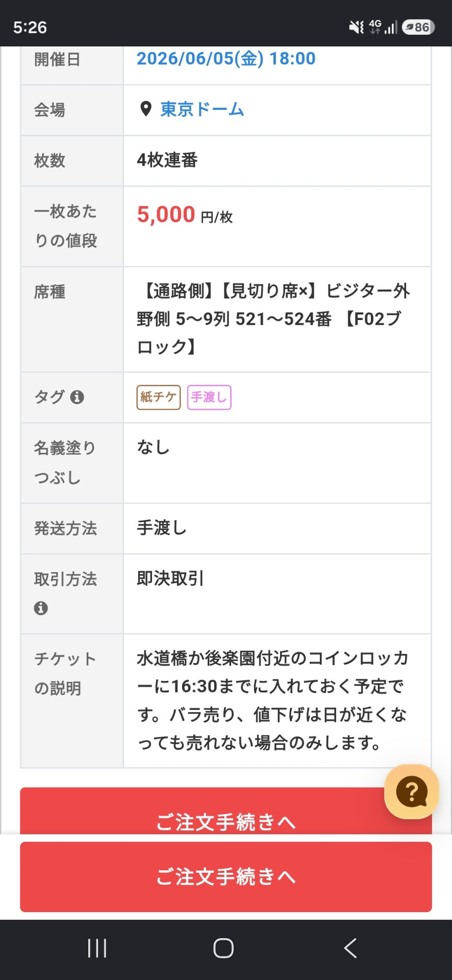Tap the Android home button
This screenshot has height=980, width=452.
(x=223, y=948)
